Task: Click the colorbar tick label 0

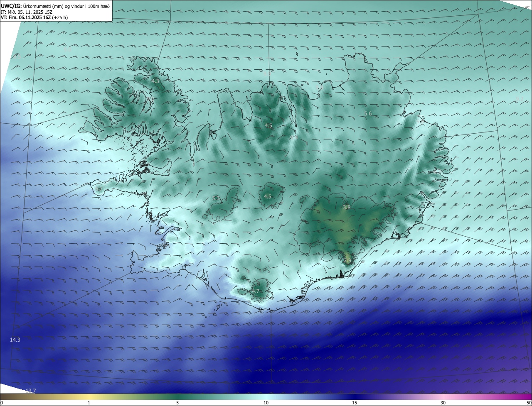Action: tap(1, 403)
